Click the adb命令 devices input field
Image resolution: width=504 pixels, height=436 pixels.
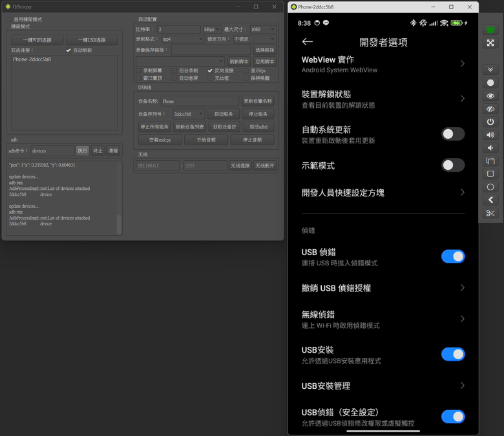pyautogui.click(x=53, y=151)
